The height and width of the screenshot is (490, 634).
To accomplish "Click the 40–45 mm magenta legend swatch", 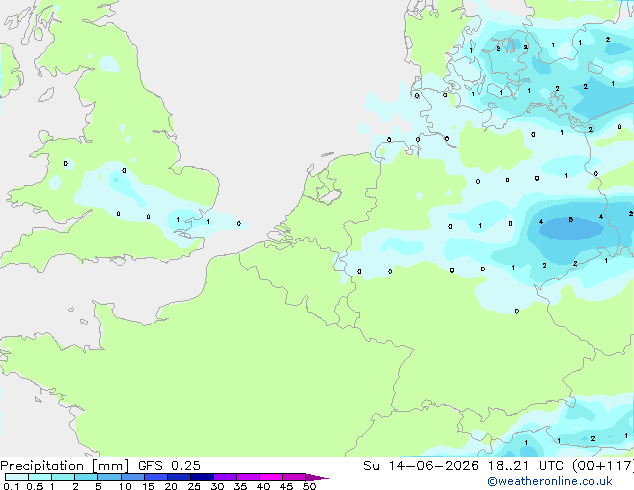I will tap(271, 477).
